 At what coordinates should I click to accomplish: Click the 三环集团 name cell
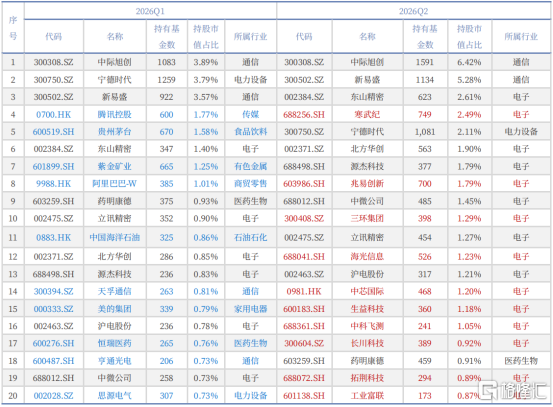coord(367,219)
